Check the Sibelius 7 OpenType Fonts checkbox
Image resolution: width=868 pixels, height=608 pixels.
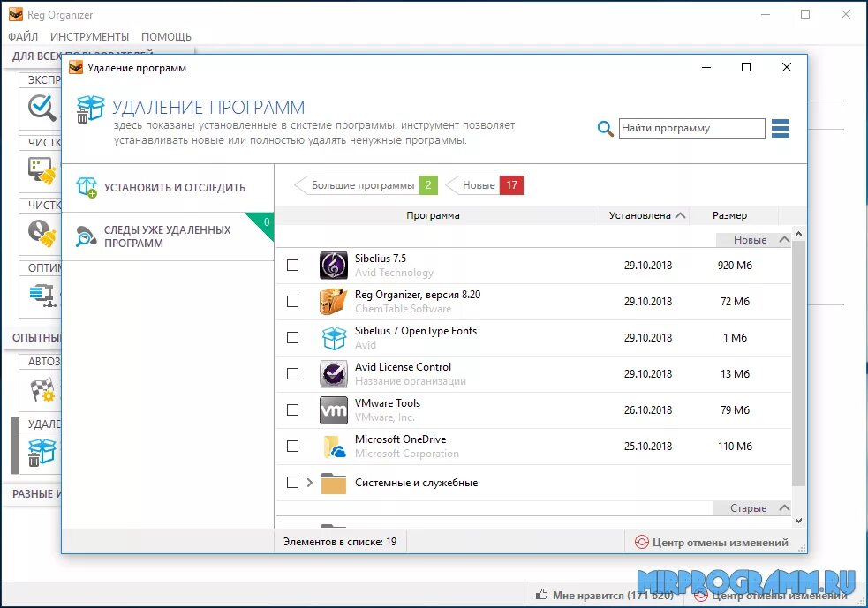pos(293,337)
